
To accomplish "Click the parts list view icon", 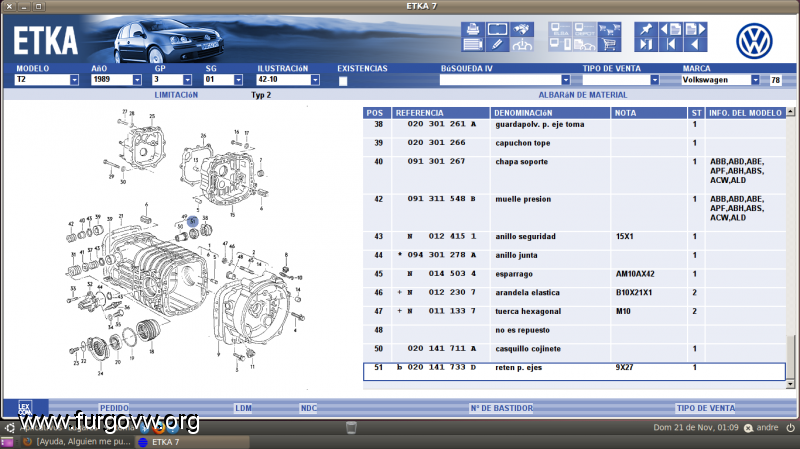I will pyautogui.click(x=472, y=44).
